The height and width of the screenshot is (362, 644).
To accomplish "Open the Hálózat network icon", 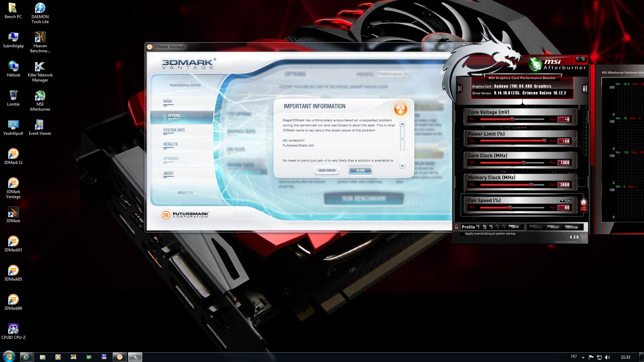I will click(x=13, y=69).
